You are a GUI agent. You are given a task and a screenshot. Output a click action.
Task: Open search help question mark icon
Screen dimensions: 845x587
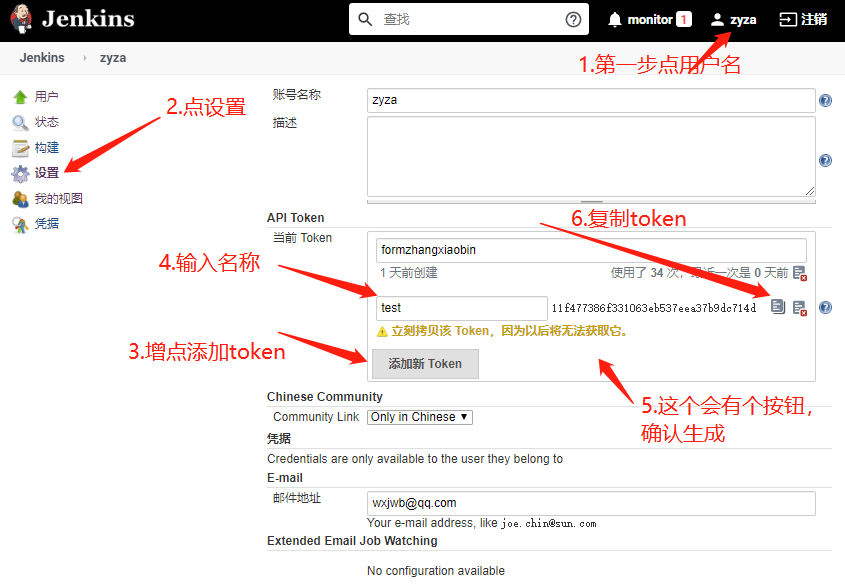[x=573, y=19]
